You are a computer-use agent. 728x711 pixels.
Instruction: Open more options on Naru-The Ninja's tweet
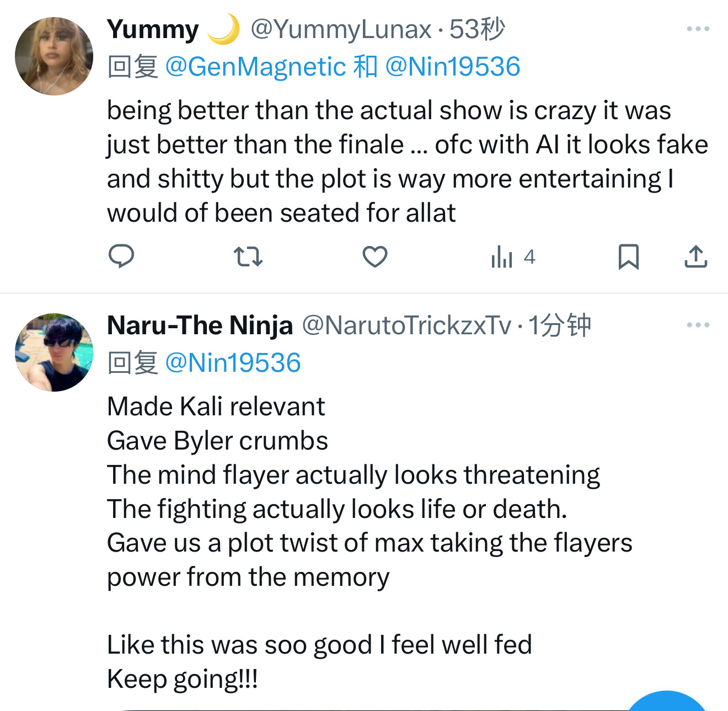[698, 325]
